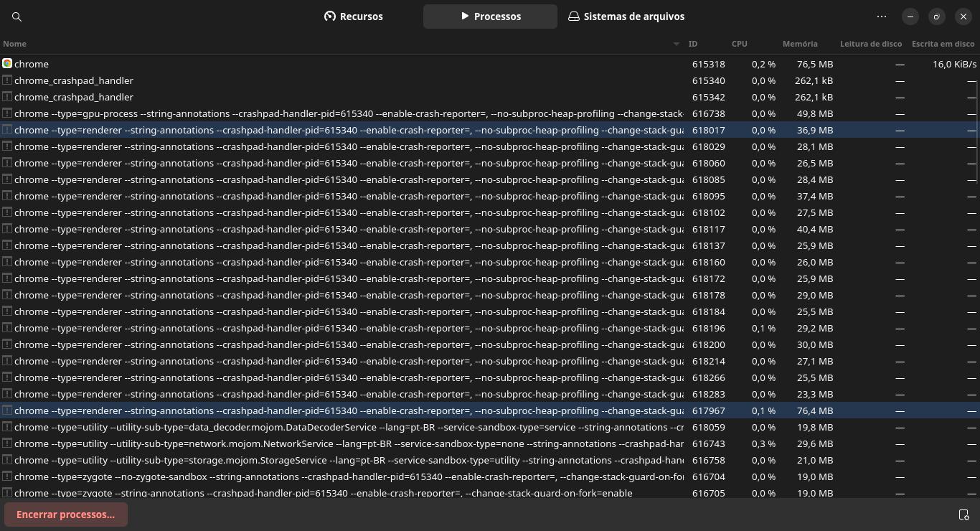Screen dimensions: 980x531
Task: Minimize the system monitor window
Action: click(910, 17)
